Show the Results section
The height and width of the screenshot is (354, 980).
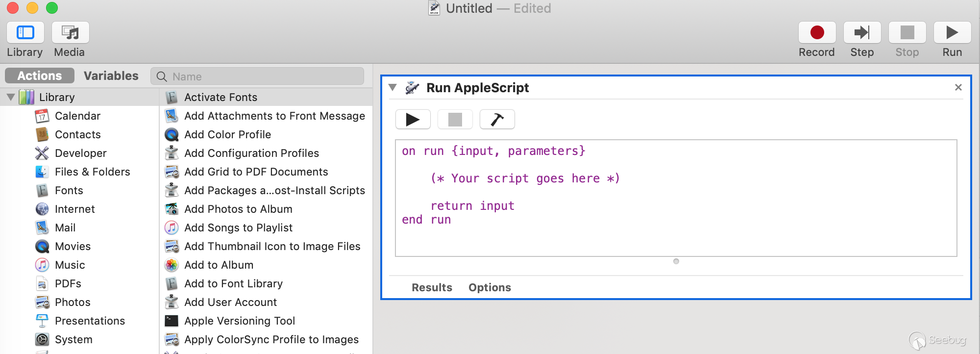click(x=432, y=287)
